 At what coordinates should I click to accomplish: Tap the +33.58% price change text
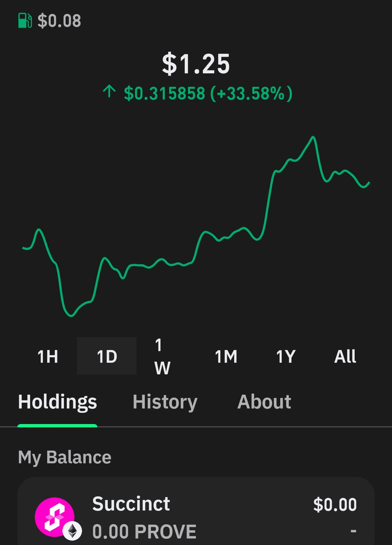[x=251, y=93]
